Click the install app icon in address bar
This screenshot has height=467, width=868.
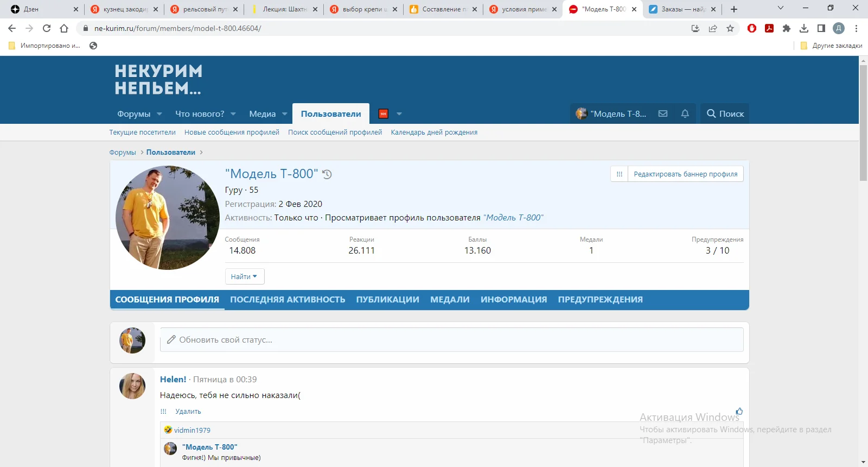coord(695,28)
